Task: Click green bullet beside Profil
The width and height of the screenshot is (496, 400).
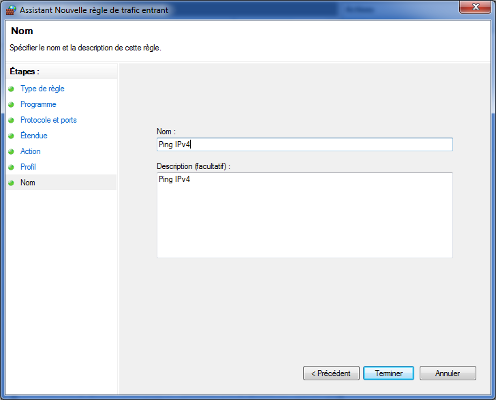Action: [11, 167]
